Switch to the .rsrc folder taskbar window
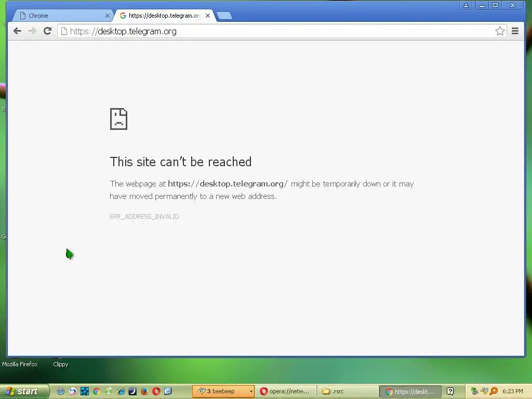 click(x=348, y=392)
